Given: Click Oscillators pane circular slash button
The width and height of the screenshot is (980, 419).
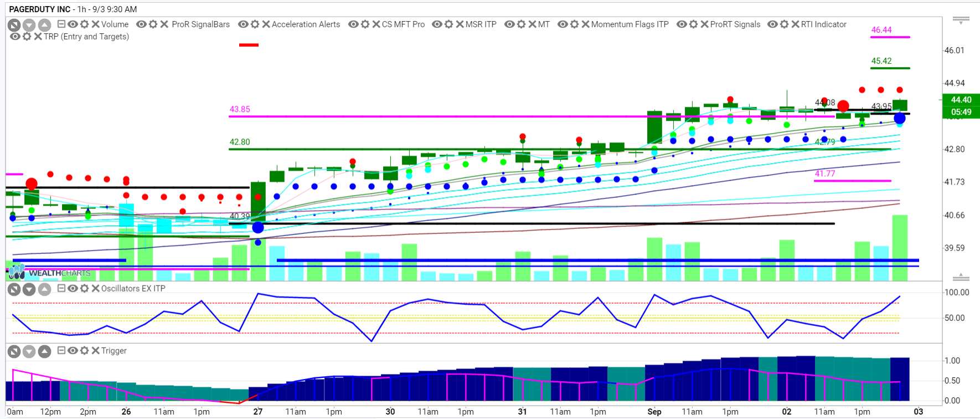Looking at the screenshot, I should pyautogui.click(x=14, y=289).
